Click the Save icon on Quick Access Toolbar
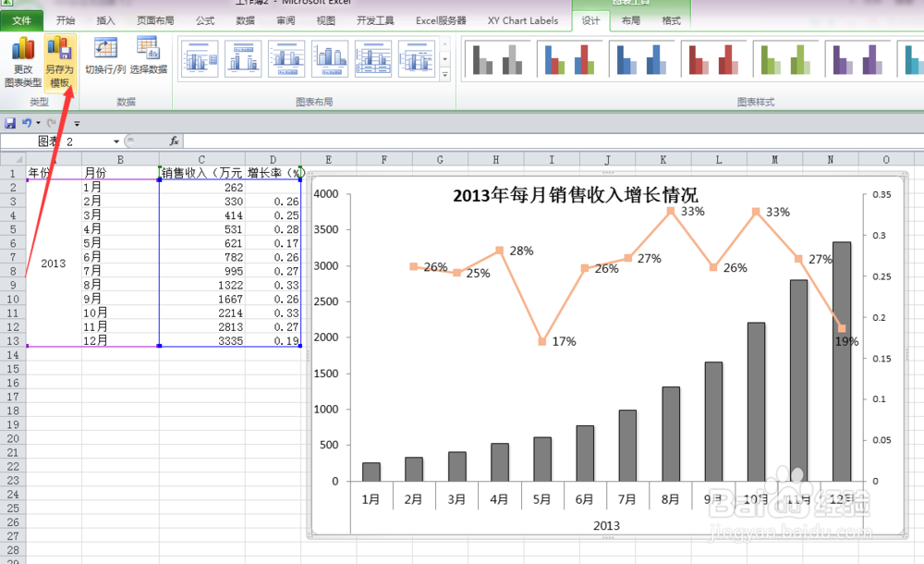Viewport: 924px width, 564px height. (9, 123)
